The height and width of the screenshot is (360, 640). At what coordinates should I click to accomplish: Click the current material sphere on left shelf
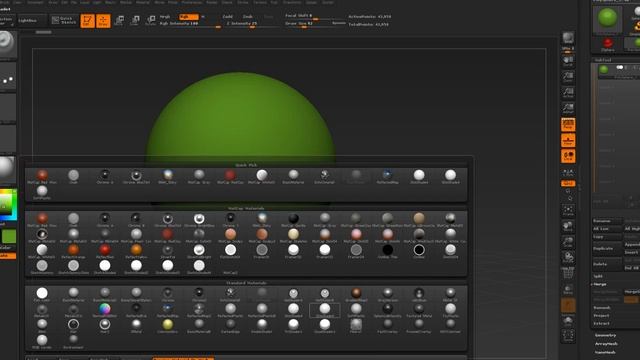pyautogui.click(x=7, y=168)
